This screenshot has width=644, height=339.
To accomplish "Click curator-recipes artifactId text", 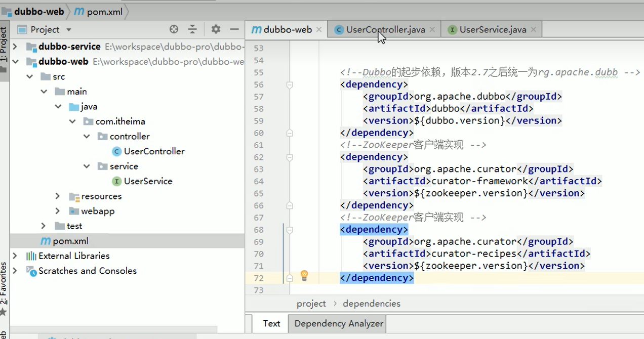I will [x=473, y=253].
